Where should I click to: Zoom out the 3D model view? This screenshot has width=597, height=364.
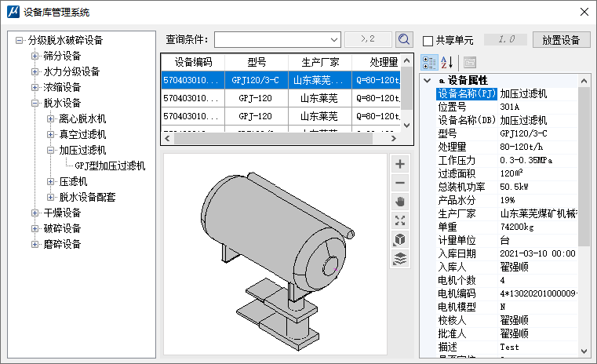(x=400, y=183)
